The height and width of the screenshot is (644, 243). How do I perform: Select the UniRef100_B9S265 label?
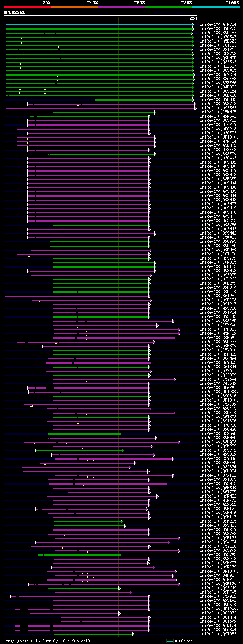click(x=218, y=321)
